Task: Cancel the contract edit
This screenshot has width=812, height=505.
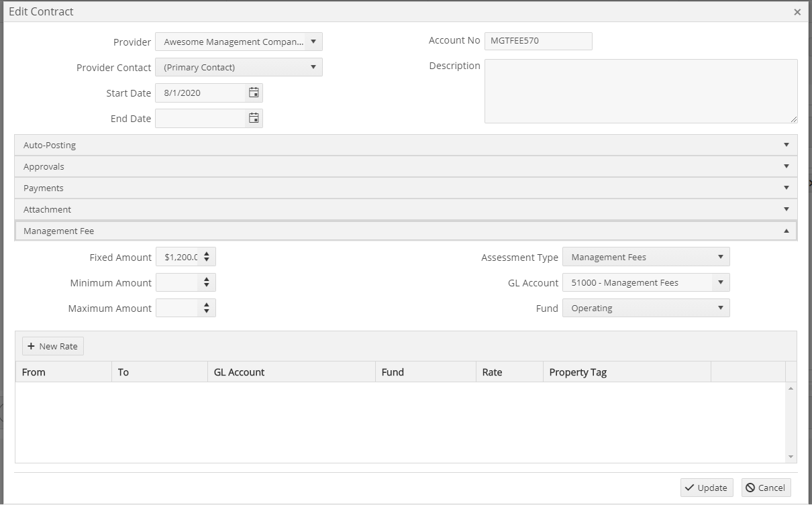Action: (766, 488)
